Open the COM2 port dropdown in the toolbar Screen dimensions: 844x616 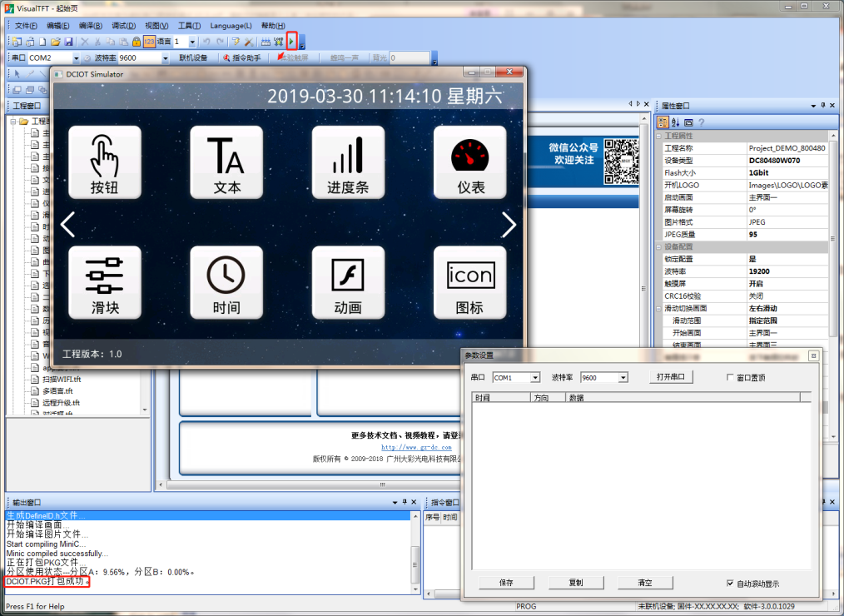coord(76,58)
